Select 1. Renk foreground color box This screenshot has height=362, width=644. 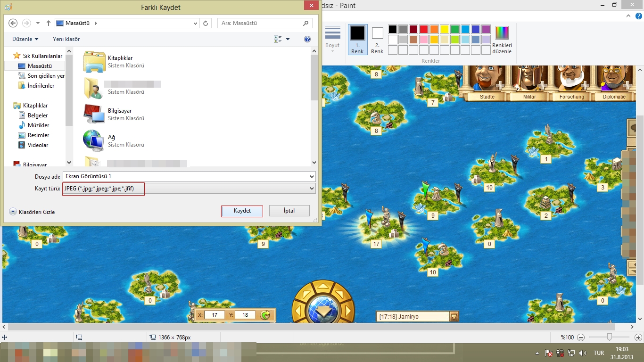357,40
